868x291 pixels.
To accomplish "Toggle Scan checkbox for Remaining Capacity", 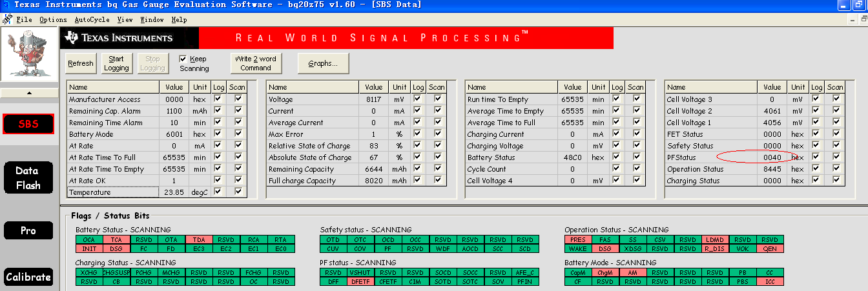I will point(438,169).
